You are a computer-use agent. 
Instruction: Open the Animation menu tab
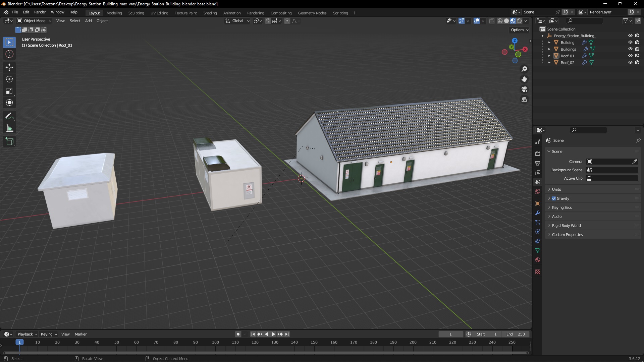click(232, 13)
